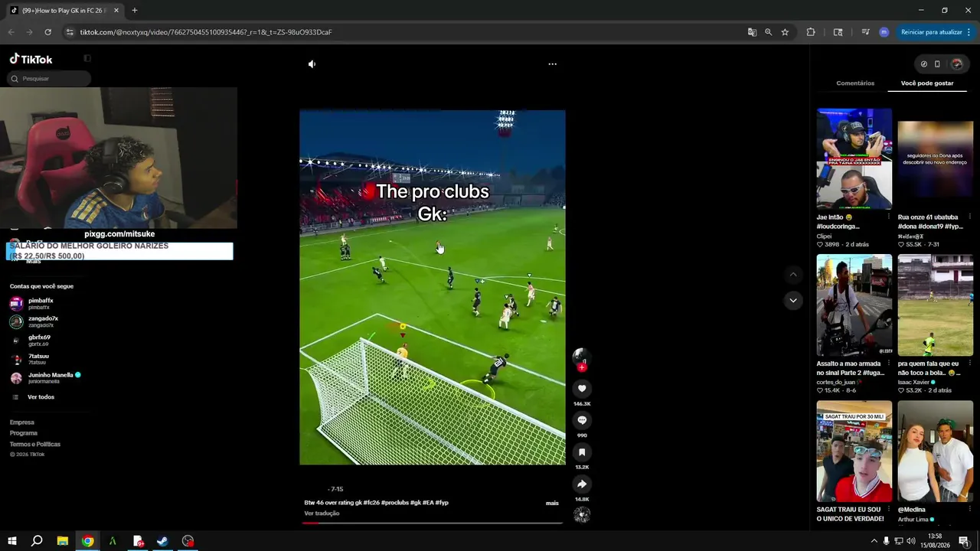Click Ver todos to show all accounts
This screenshot has height=551, width=980.
pos(41,397)
